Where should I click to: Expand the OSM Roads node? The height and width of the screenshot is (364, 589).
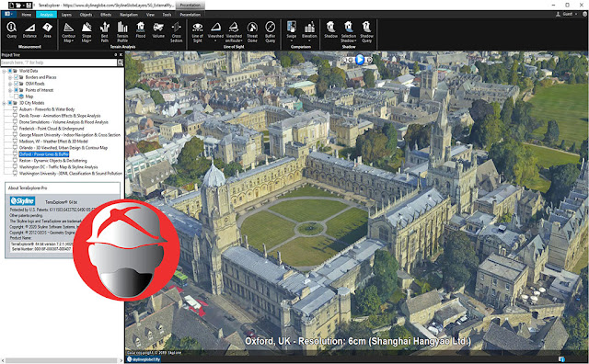tap(10, 84)
